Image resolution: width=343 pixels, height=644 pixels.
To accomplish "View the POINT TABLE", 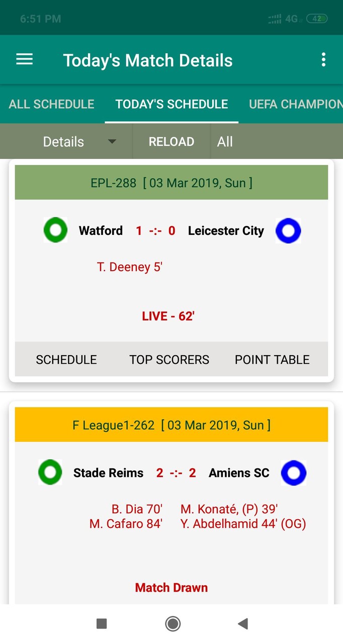I will (x=272, y=359).
